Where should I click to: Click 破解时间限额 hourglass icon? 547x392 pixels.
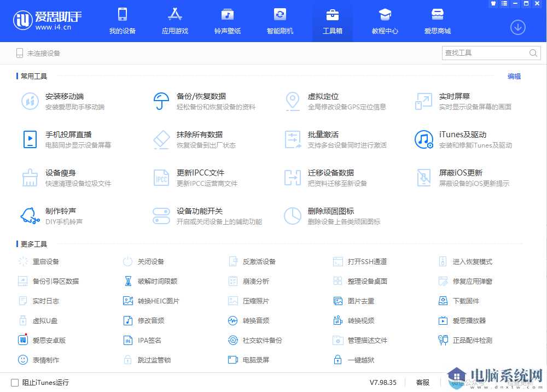pos(128,281)
